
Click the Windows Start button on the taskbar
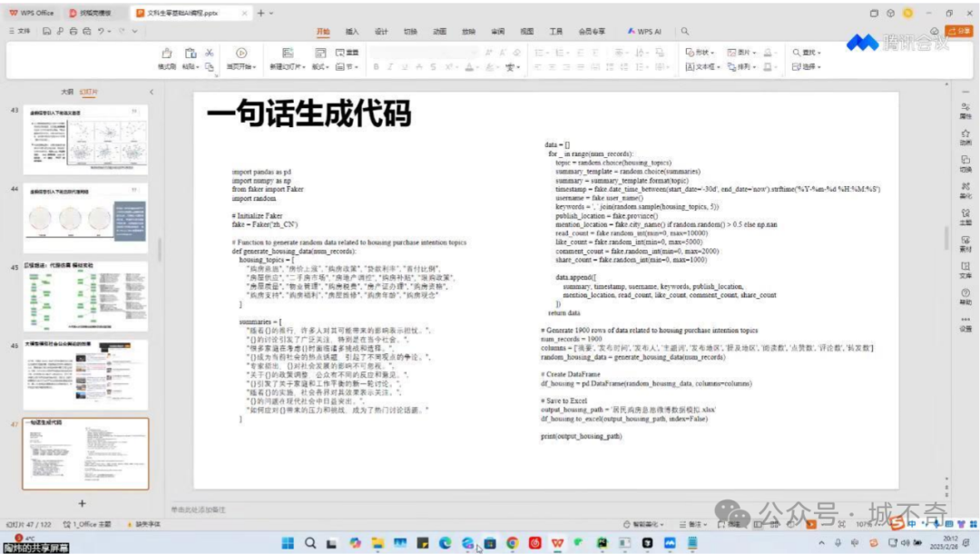click(288, 543)
